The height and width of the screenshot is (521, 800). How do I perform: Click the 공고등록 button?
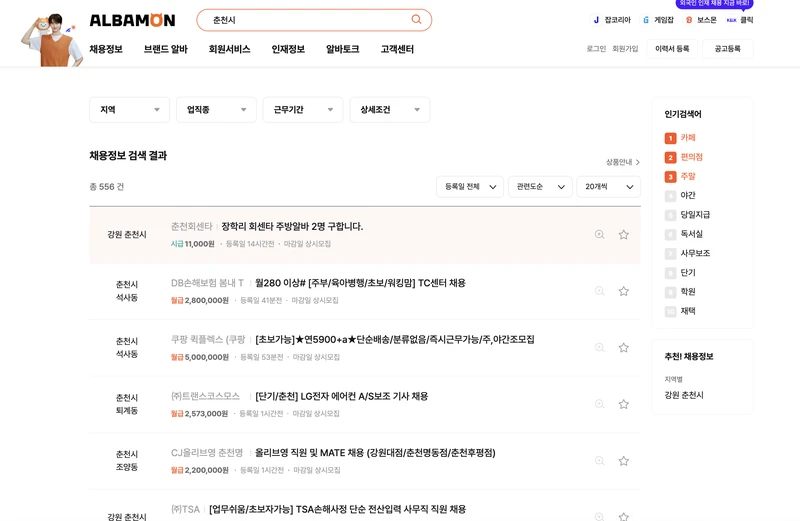(728, 48)
